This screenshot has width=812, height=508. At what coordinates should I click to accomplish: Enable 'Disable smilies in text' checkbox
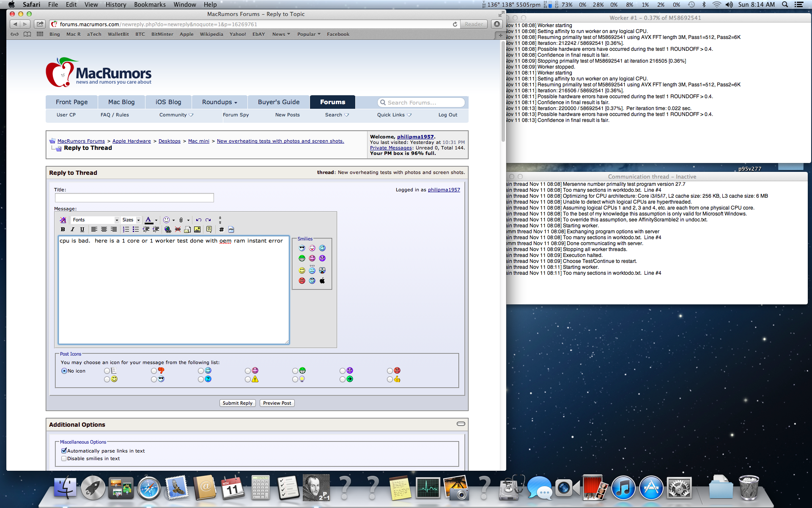point(64,458)
